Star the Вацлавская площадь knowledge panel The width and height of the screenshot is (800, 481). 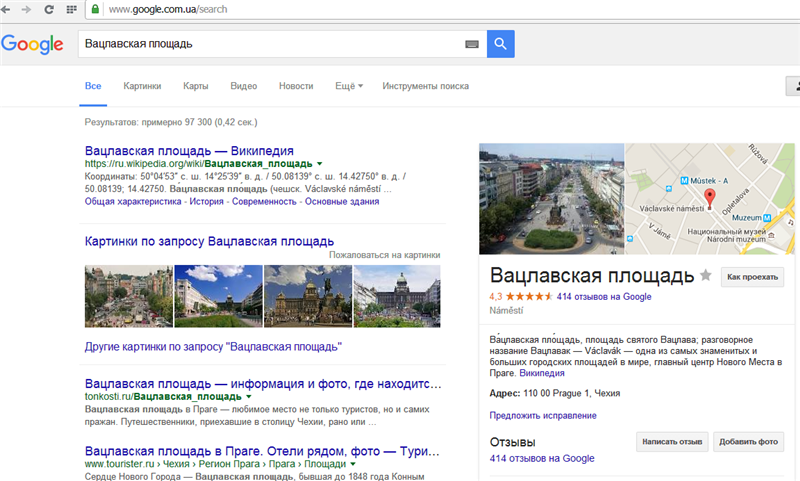click(x=706, y=275)
